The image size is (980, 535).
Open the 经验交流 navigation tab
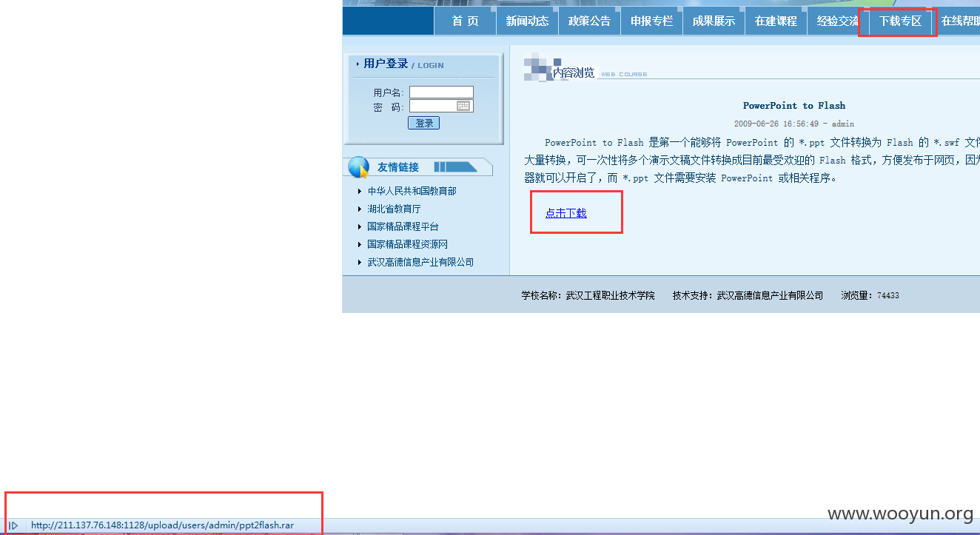pyautogui.click(x=838, y=21)
